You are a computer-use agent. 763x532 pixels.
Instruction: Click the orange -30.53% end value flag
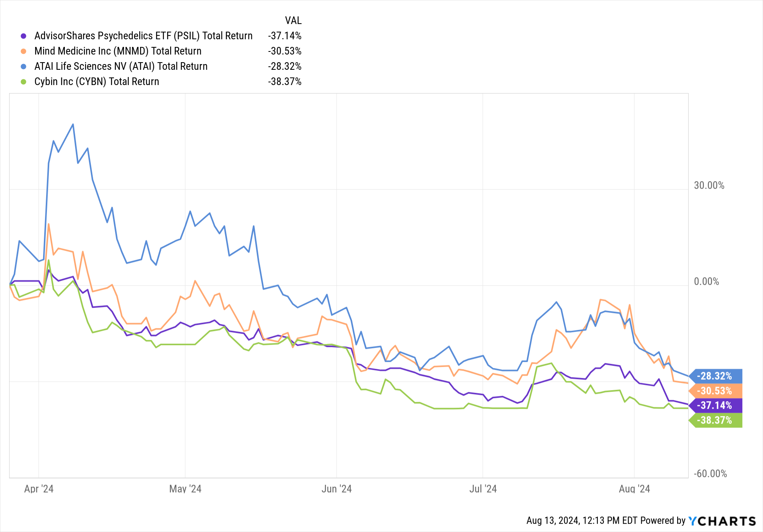click(716, 391)
